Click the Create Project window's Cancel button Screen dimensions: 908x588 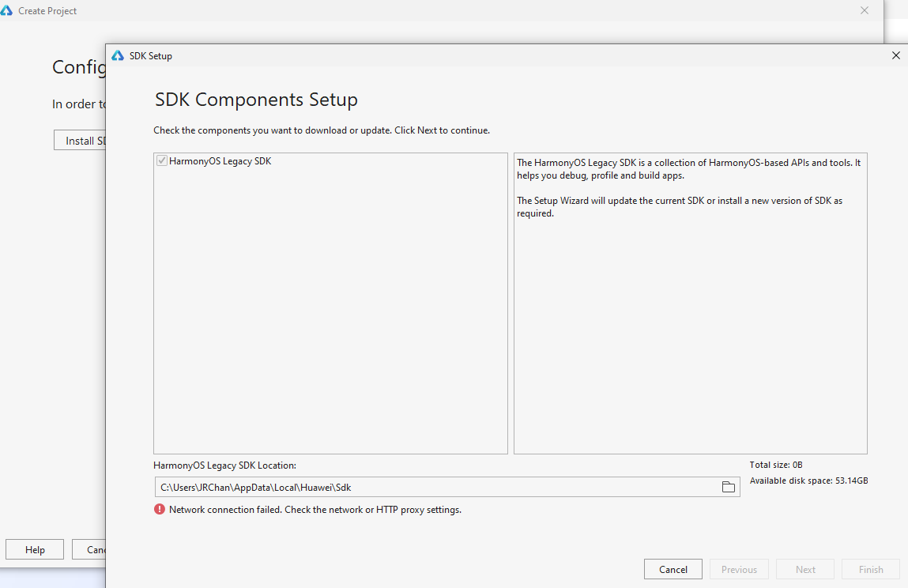tap(89, 550)
